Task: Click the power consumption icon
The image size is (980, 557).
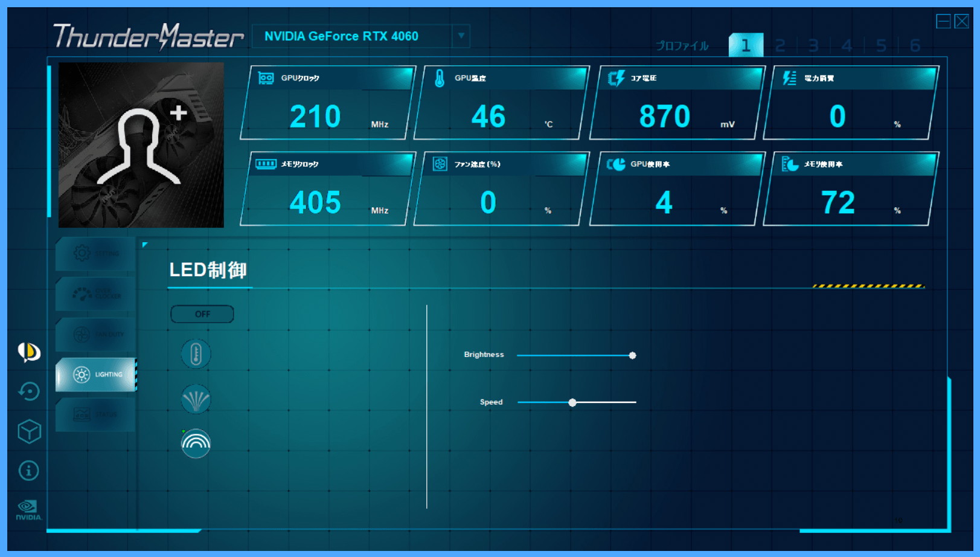Action: click(x=789, y=78)
